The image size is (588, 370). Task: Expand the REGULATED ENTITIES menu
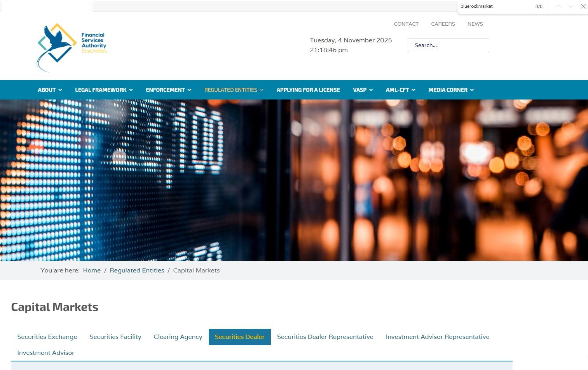click(234, 90)
